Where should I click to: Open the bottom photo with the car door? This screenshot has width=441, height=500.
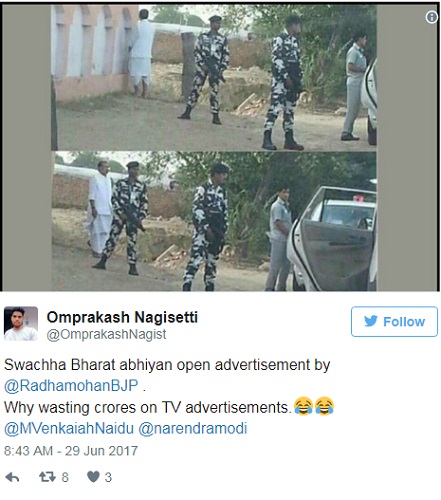point(214,221)
